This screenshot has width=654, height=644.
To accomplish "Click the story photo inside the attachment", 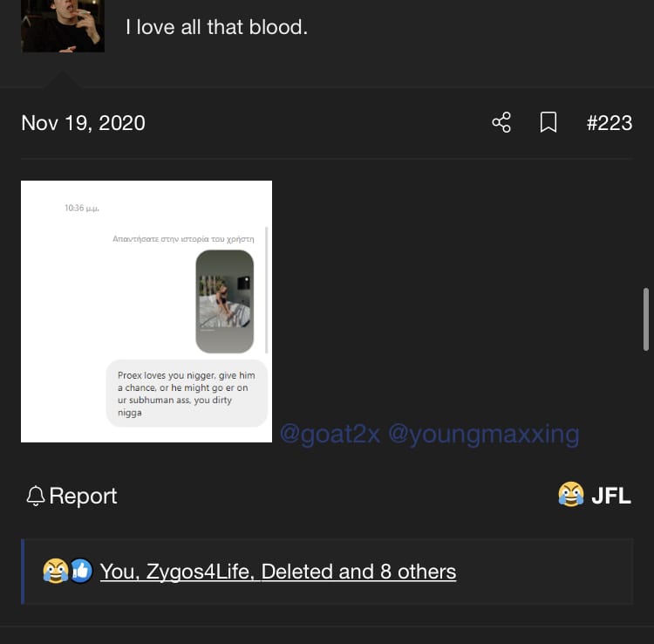I will (x=224, y=301).
